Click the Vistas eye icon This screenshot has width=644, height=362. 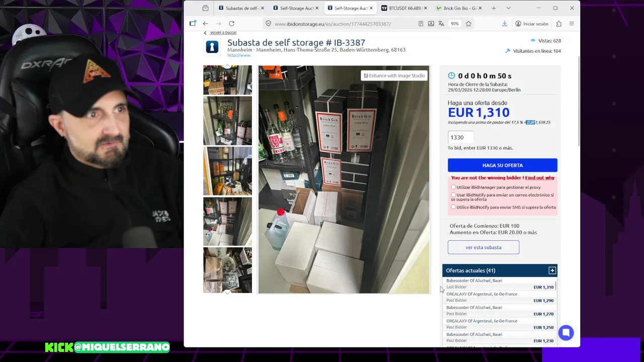[x=533, y=41]
